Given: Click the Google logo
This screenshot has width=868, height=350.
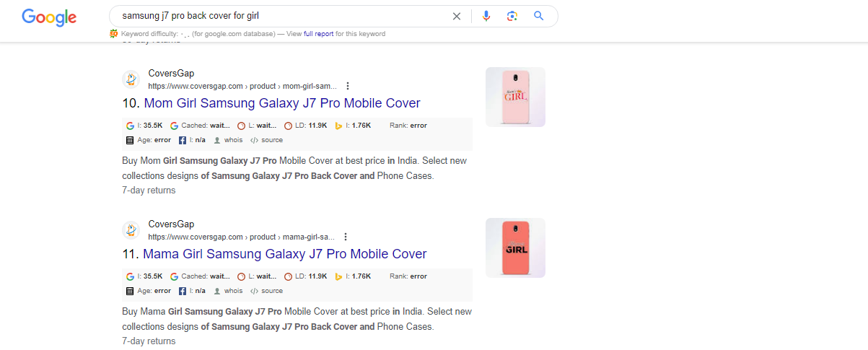Looking at the screenshot, I should pos(49,17).
